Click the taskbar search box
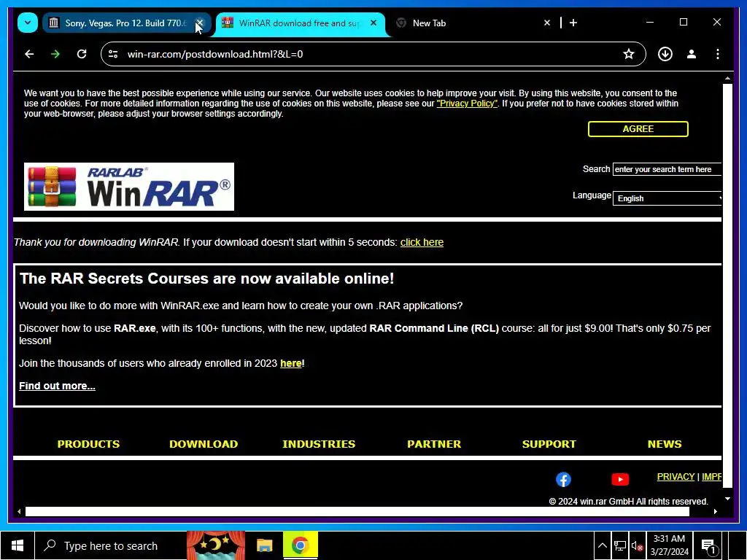The height and width of the screenshot is (560, 747). 111,545
